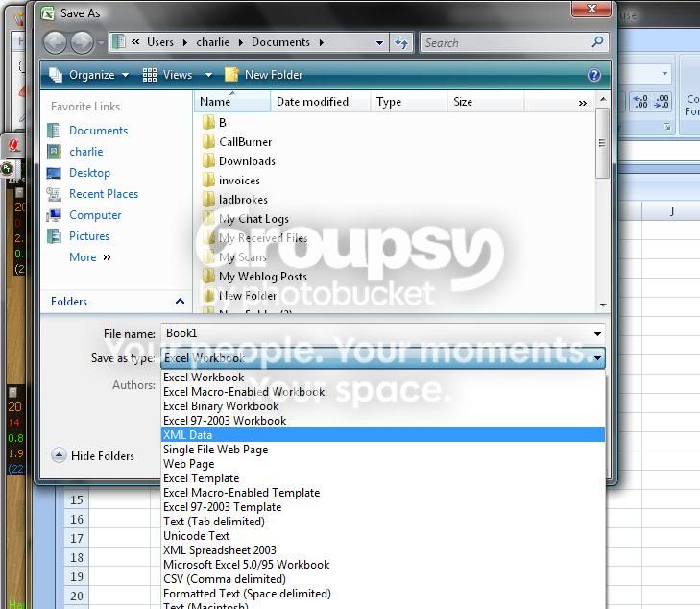The height and width of the screenshot is (609, 700).
Task: Choose Excel Template file type
Action: click(x=382, y=478)
